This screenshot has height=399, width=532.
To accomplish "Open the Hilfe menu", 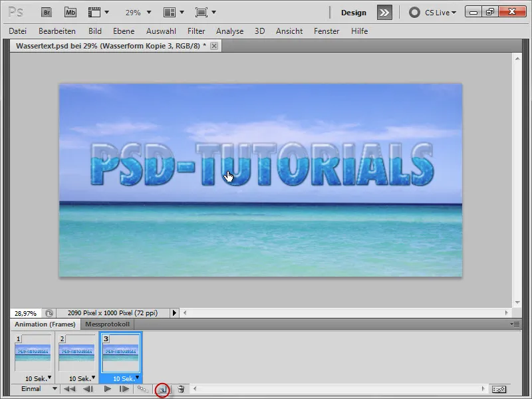I will [360, 31].
